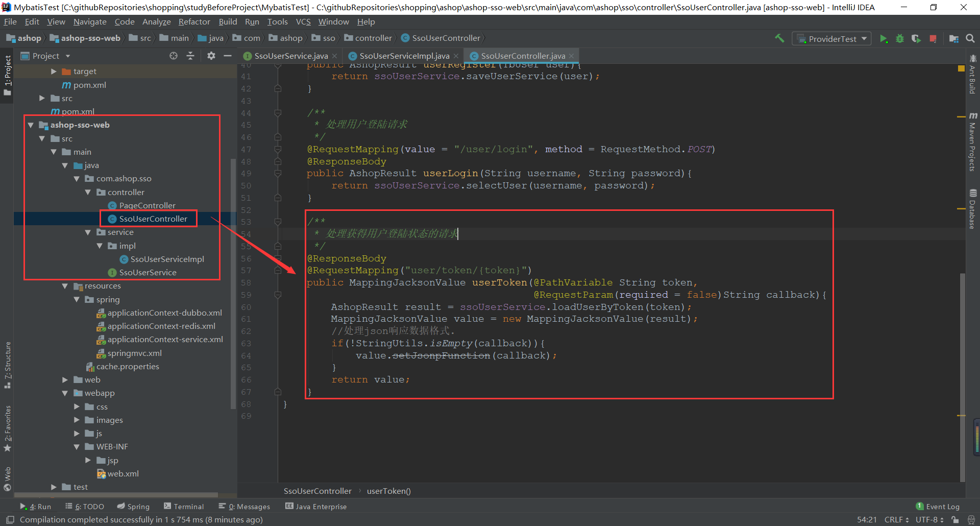Open the Spring tool window

coord(133,507)
